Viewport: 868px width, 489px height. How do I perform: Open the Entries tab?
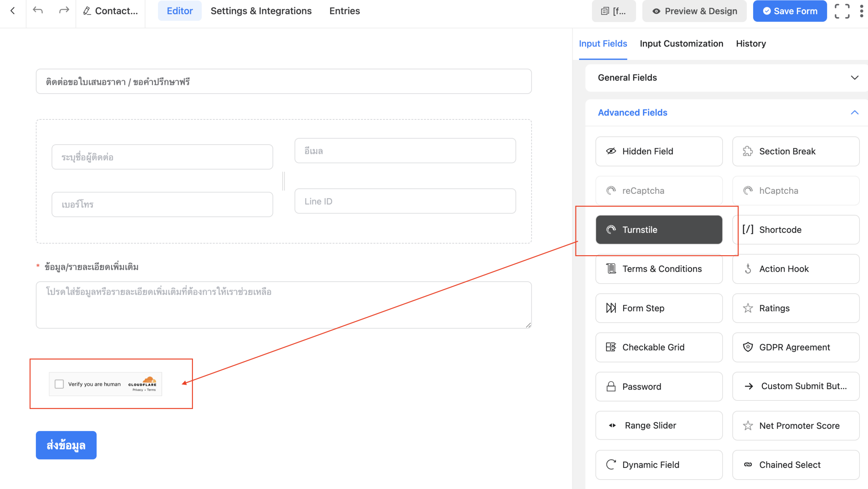tap(344, 11)
